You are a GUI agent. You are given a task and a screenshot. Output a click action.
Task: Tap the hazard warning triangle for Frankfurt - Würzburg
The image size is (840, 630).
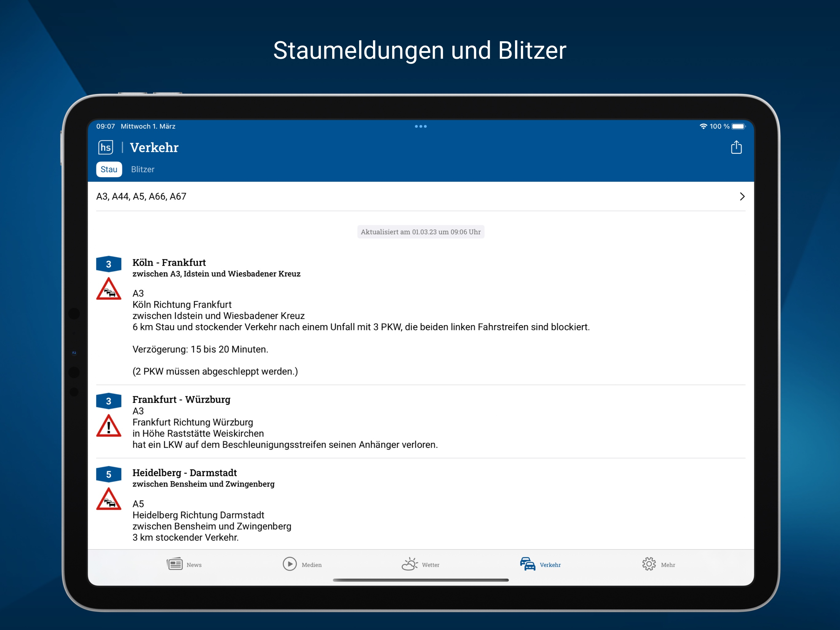coord(109,425)
